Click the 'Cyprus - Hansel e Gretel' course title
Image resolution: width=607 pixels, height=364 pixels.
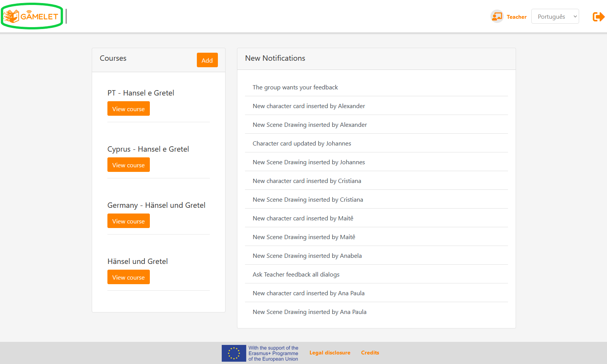pos(148,149)
